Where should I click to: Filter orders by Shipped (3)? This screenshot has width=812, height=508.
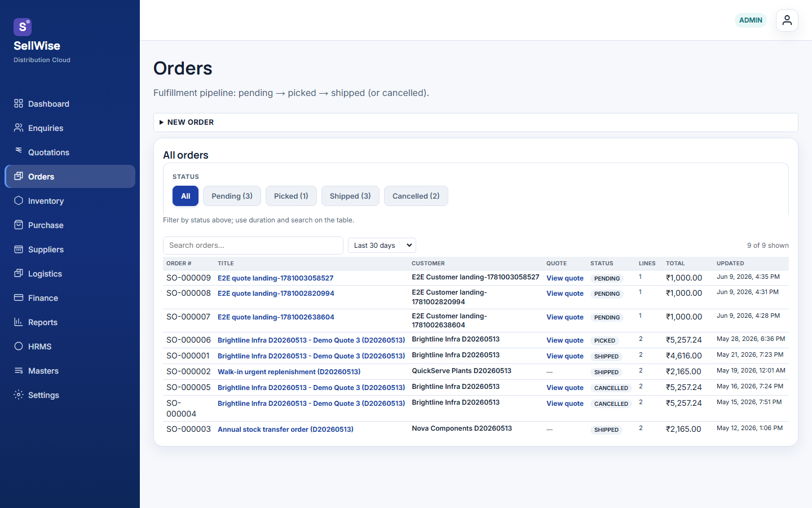(x=350, y=196)
